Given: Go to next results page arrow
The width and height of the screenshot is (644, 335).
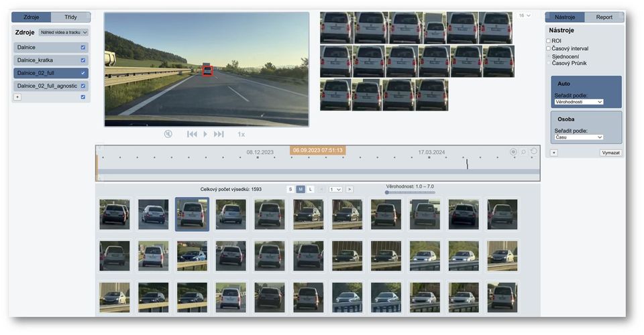Looking at the screenshot, I should coord(350,190).
